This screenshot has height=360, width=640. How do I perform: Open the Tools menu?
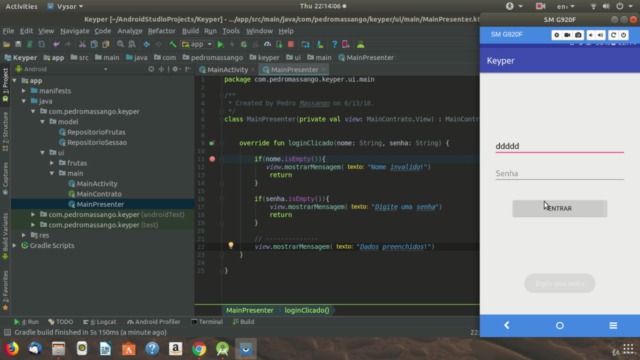(x=231, y=31)
